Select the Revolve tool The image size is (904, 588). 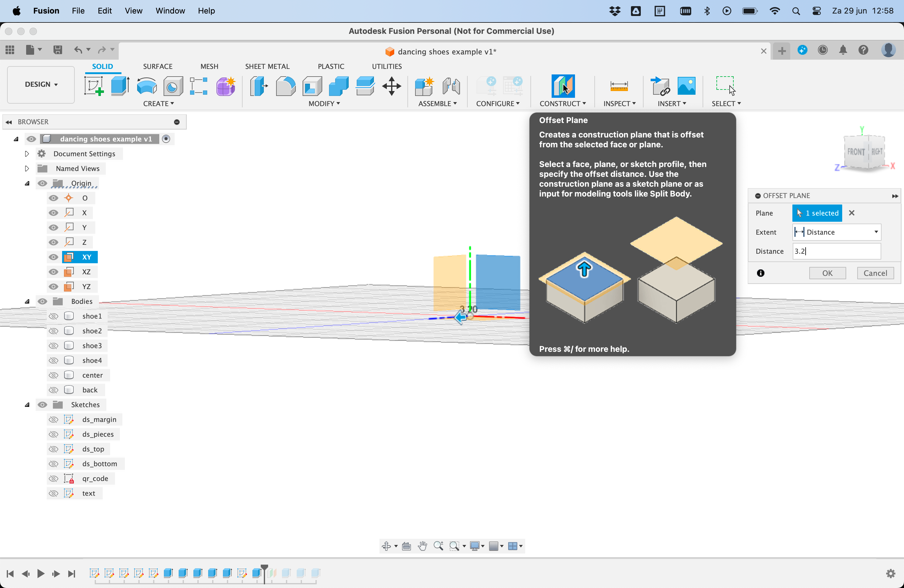147,86
